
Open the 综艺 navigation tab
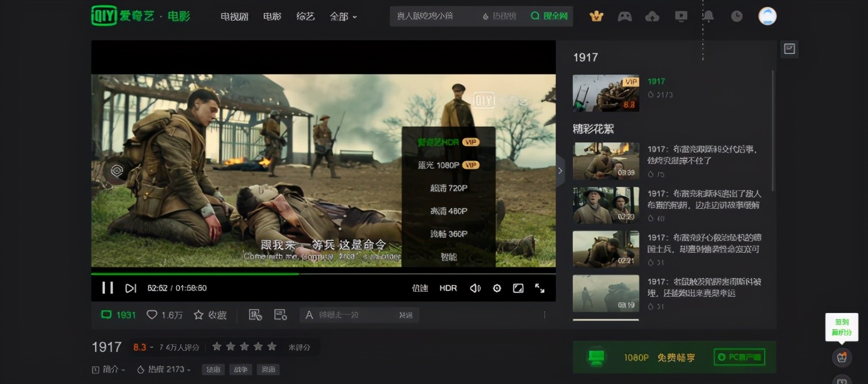click(x=305, y=16)
